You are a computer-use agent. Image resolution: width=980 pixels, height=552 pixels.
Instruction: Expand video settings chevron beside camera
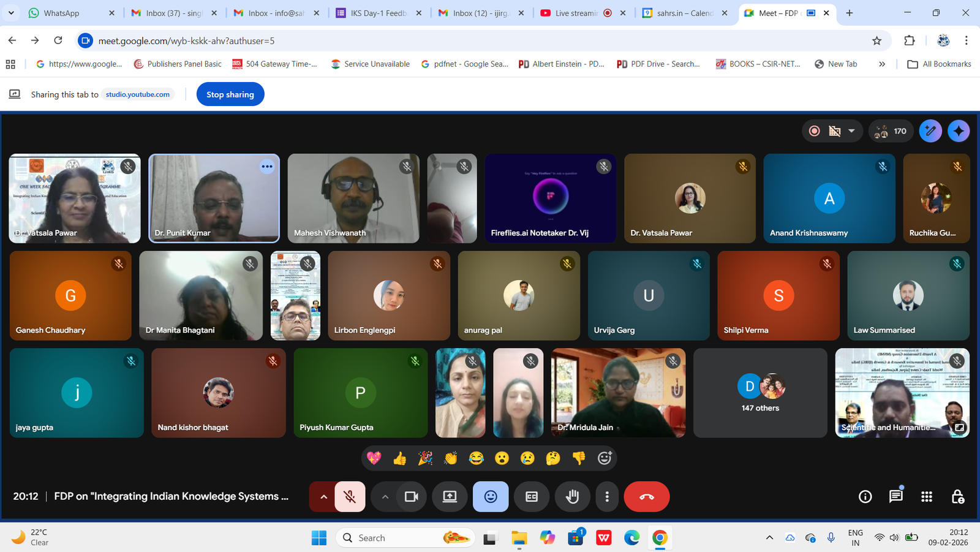385,497
